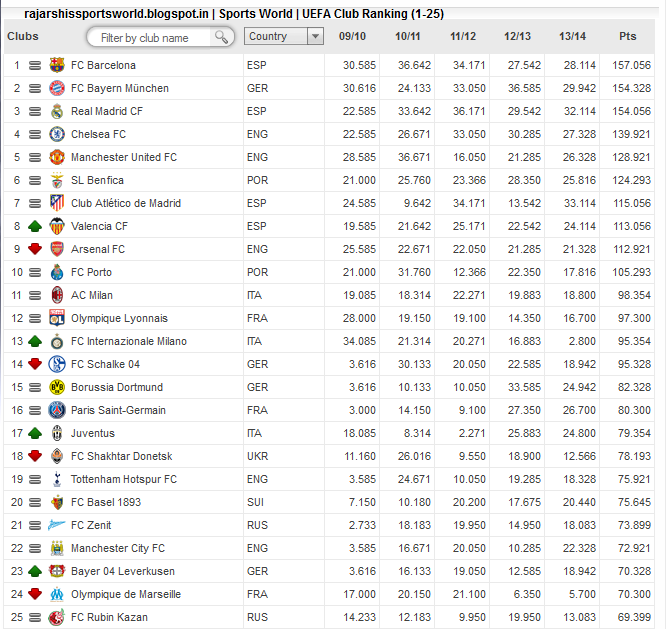668x629 pixels.
Task: Click the FC Barcelona club crest
Action: pyautogui.click(x=57, y=65)
